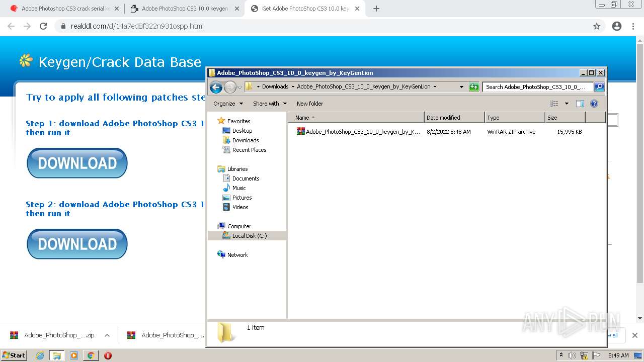The width and height of the screenshot is (644, 362).
Task: Expand the view options dropdown arrow
Action: [567, 104]
